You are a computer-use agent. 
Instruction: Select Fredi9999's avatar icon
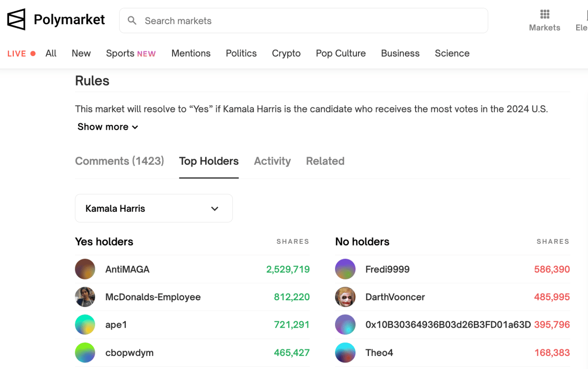tap(345, 269)
